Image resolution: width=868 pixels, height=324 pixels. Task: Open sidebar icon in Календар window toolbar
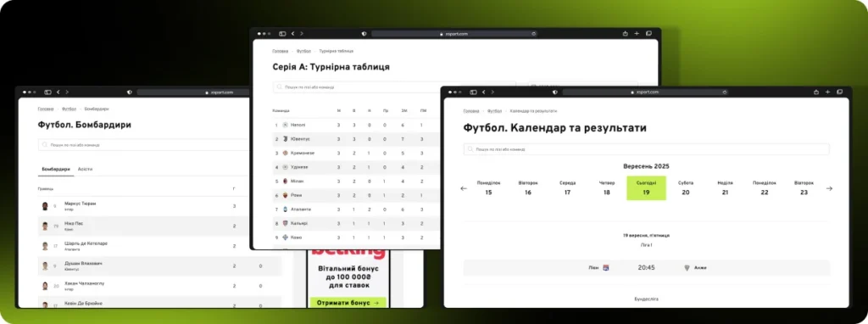tap(473, 92)
